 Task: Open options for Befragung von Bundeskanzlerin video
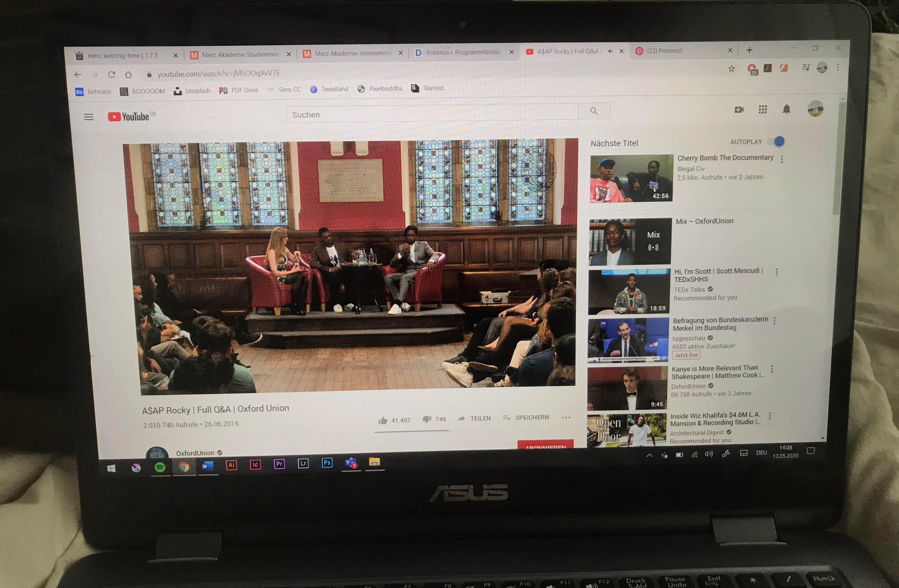(774, 321)
